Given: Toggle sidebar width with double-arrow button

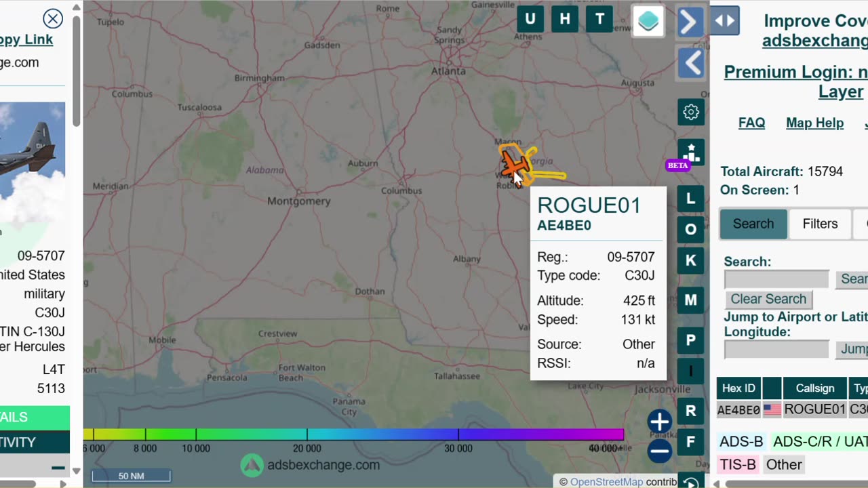Looking at the screenshot, I should click(x=724, y=21).
